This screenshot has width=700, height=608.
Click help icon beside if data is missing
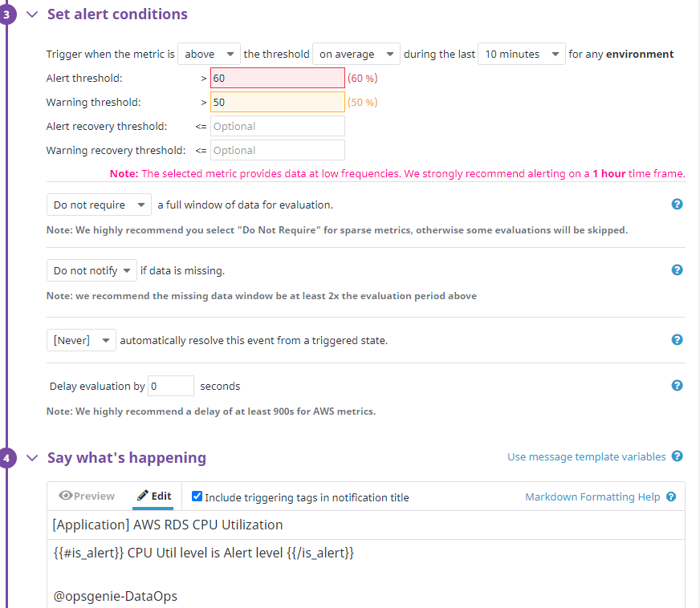[677, 270]
